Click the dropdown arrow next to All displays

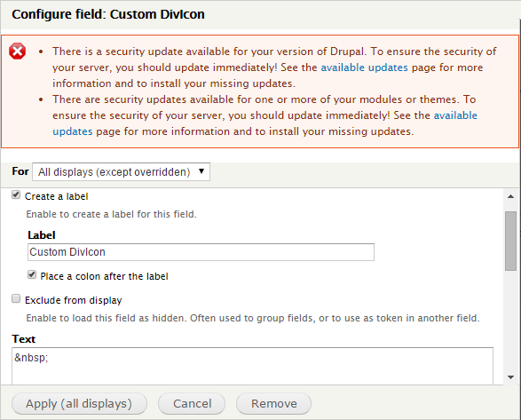[x=201, y=171]
